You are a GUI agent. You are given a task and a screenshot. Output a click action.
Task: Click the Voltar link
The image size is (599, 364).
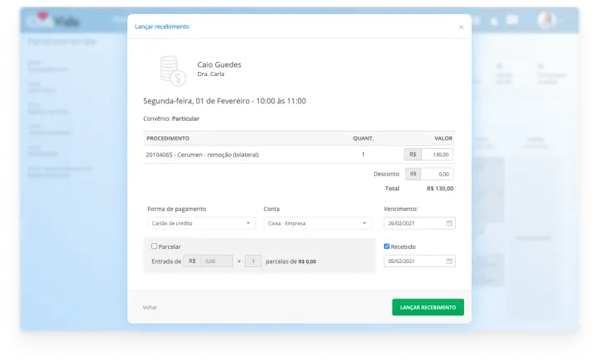tap(150, 307)
